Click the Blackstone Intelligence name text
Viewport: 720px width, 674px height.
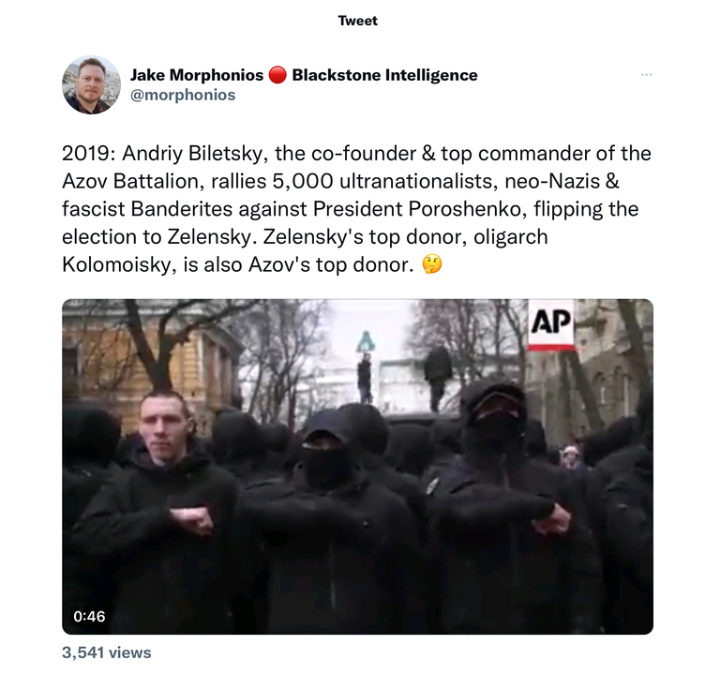(385, 75)
